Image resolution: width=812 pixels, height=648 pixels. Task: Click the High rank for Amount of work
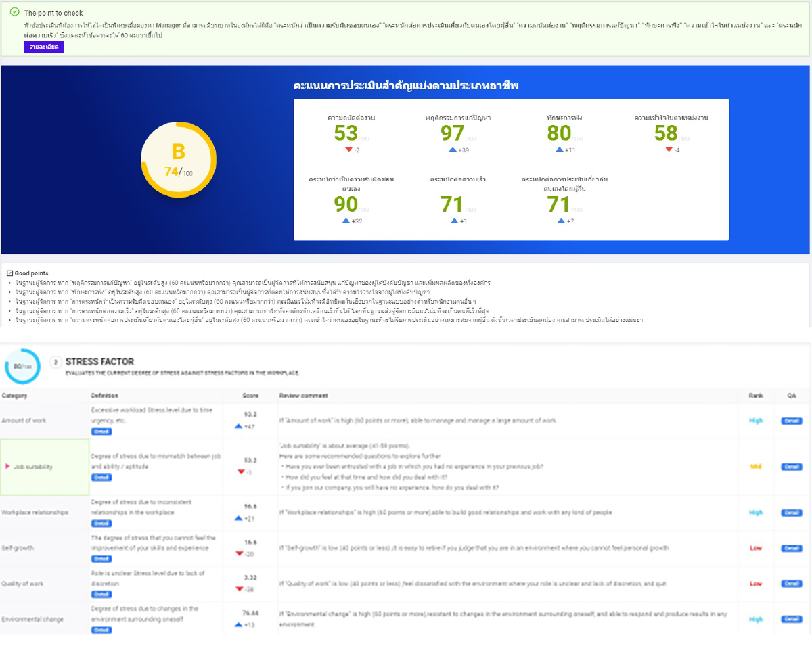[x=756, y=421]
